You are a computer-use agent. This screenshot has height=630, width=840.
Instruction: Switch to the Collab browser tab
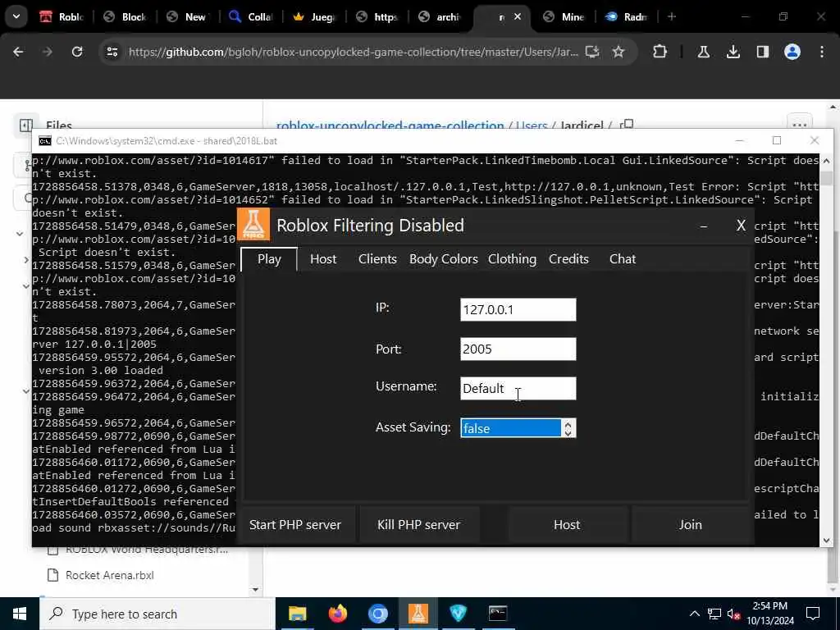[251, 16]
